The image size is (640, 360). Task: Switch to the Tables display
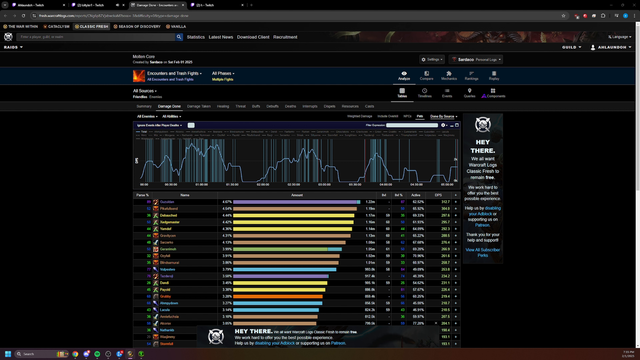402,93
